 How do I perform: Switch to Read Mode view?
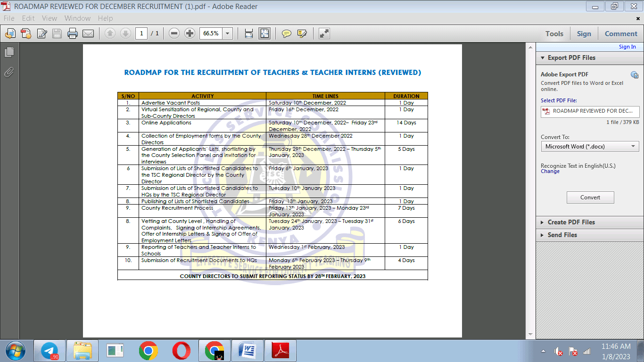click(324, 33)
